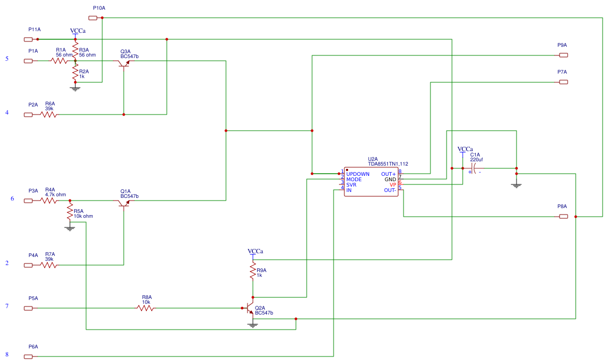The height and width of the screenshot is (364, 608).
Task: Select the P8A port connector on right
Action: click(563, 216)
